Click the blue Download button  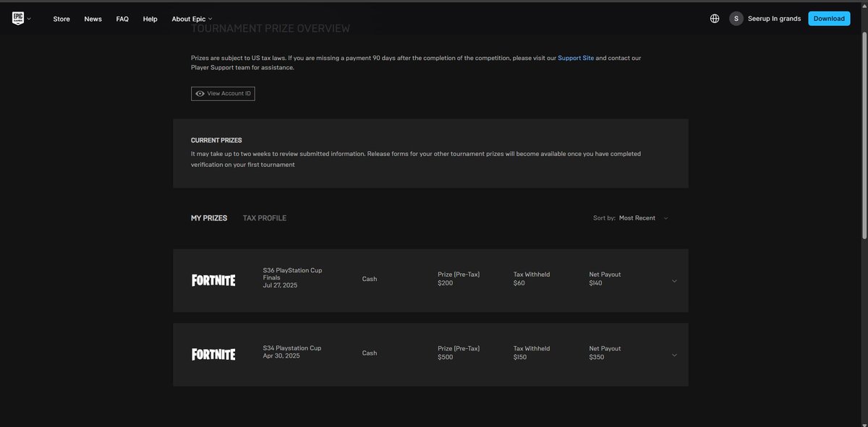click(x=829, y=19)
